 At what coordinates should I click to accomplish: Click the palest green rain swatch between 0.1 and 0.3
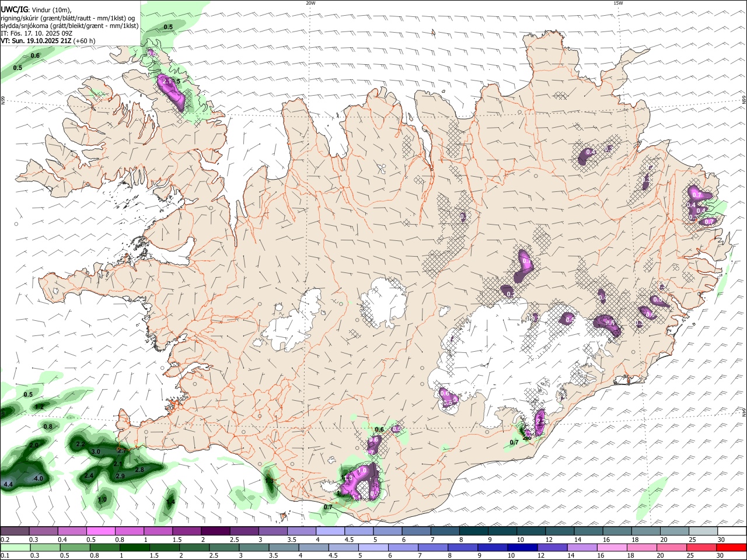point(15,548)
